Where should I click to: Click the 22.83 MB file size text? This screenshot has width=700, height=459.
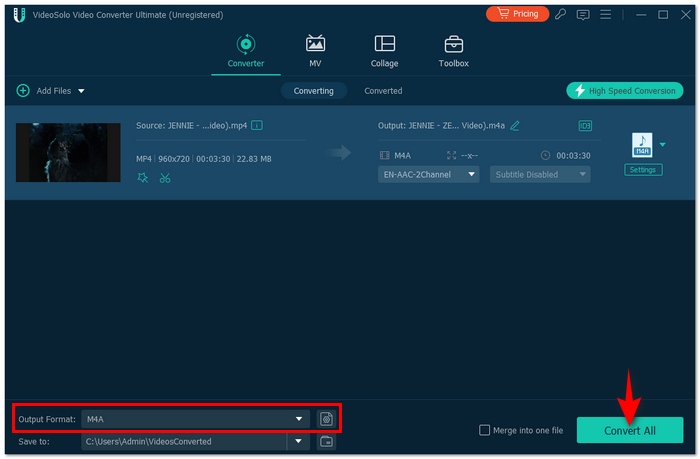click(x=254, y=159)
